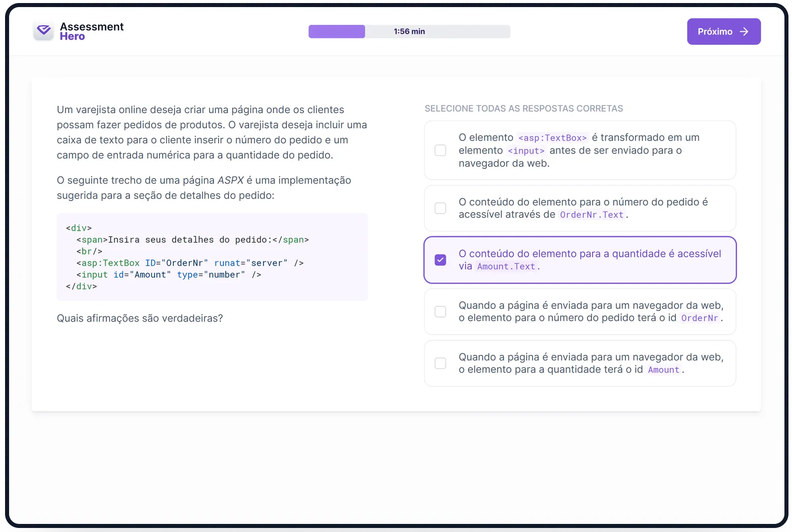Screen dimensions: 792x532
Task: Click the answer text mentioning OrderNr.Text
Action: (x=583, y=208)
